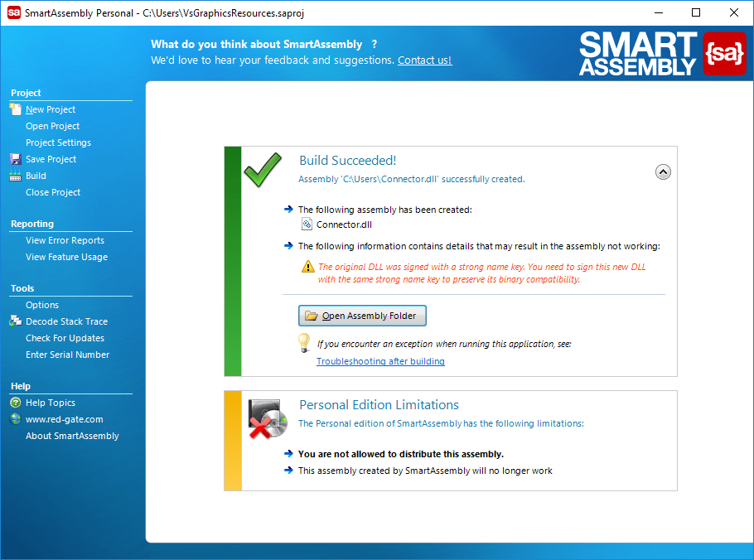Select Open Project in sidebar

pyautogui.click(x=52, y=126)
